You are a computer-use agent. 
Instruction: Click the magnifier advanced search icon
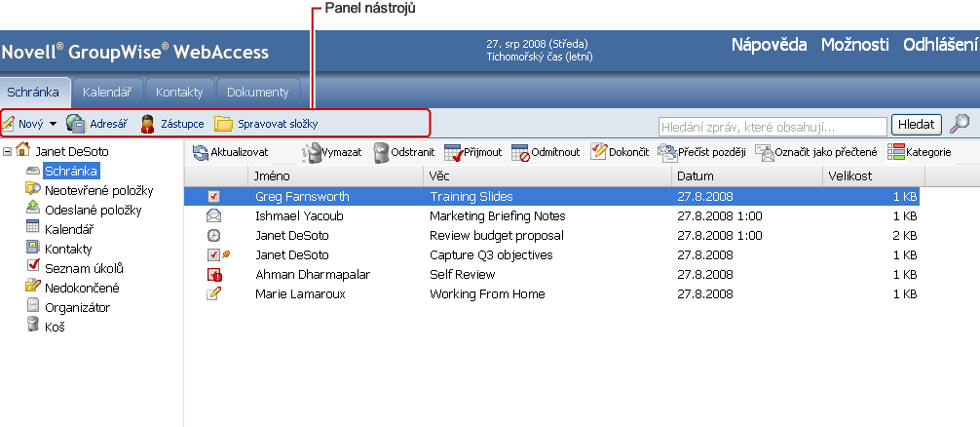click(x=959, y=124)
